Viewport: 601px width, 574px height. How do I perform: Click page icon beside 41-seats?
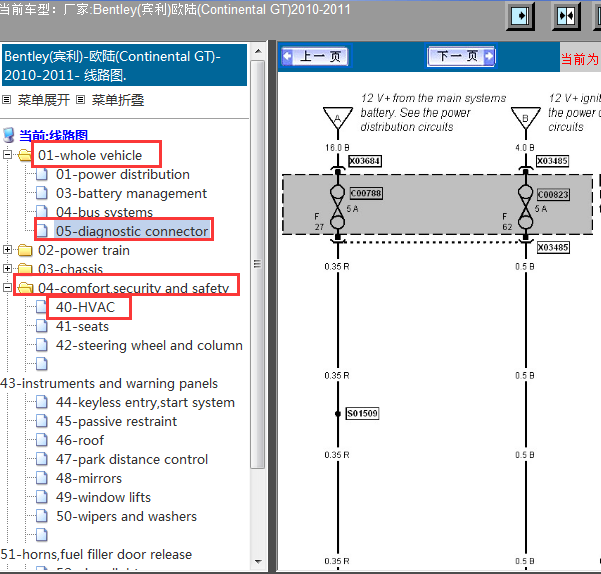[x=42, y=326]
